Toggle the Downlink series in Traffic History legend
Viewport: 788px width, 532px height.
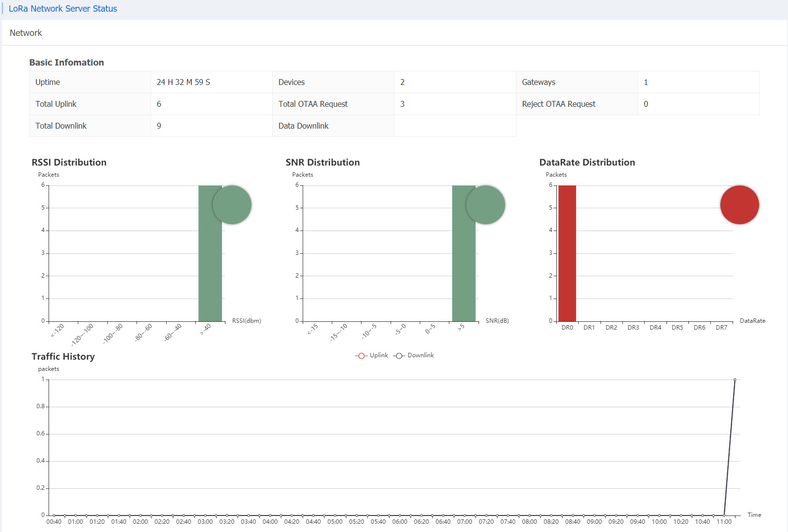[x=413, y=355]
